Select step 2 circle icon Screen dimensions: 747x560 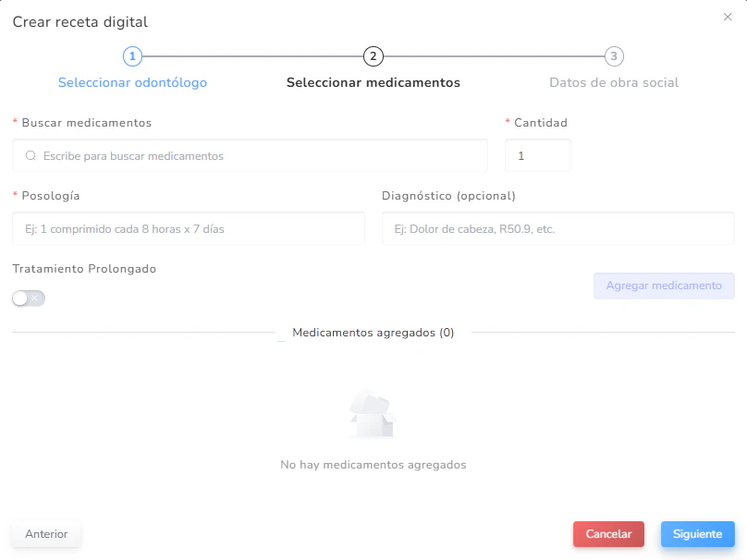point(373,56)
